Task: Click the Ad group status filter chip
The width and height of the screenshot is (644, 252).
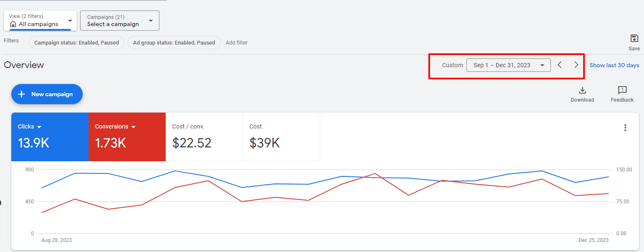Action: coord(174,42)
